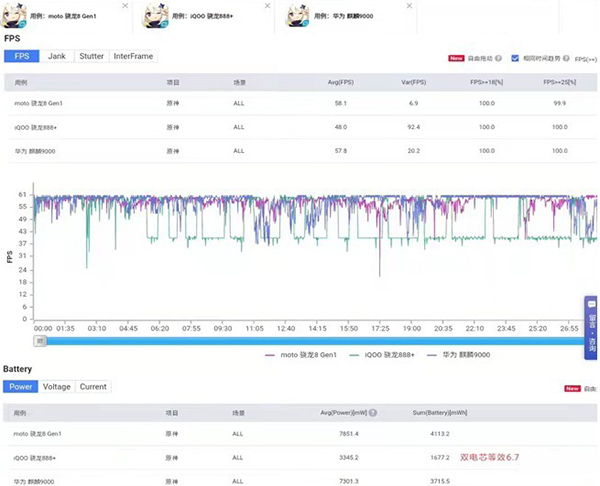
Task: Click the chart timeline slider handle
Action: (x=40, y=340)
